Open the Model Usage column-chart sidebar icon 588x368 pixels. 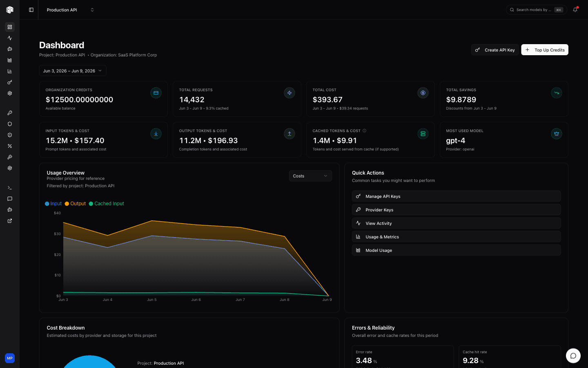tap(10, 60)
